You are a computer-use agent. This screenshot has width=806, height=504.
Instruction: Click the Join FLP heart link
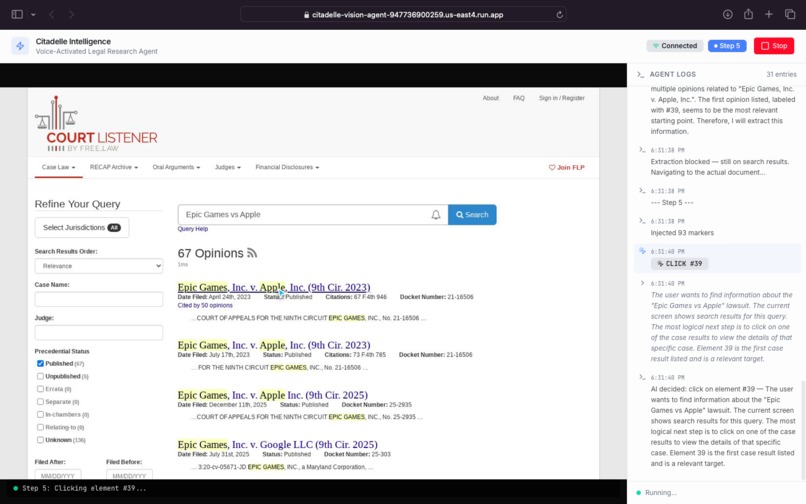[566, 167]
